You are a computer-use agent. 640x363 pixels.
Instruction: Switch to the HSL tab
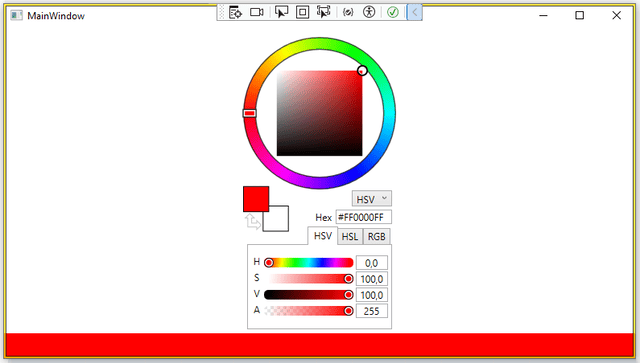pos(350,236)
